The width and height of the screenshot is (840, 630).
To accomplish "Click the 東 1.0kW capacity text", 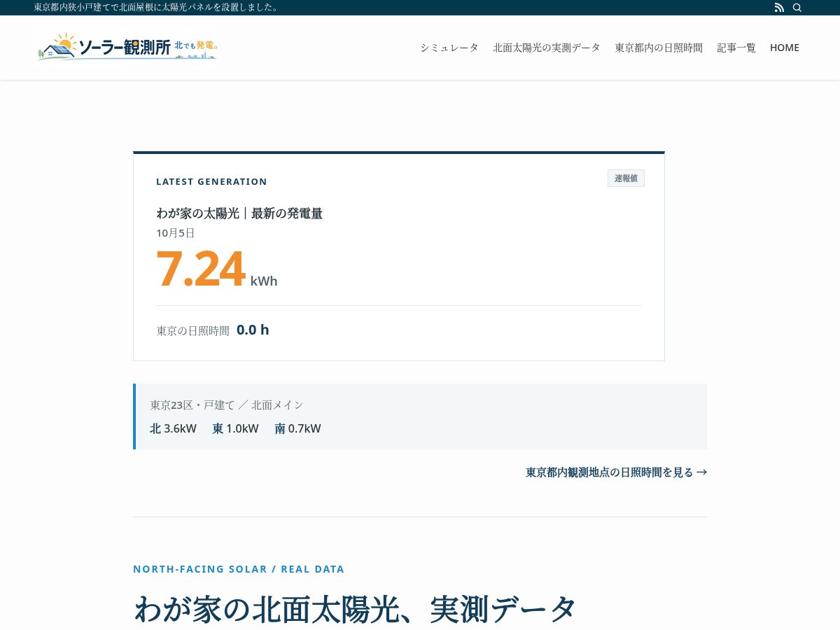I will [235, 428].
